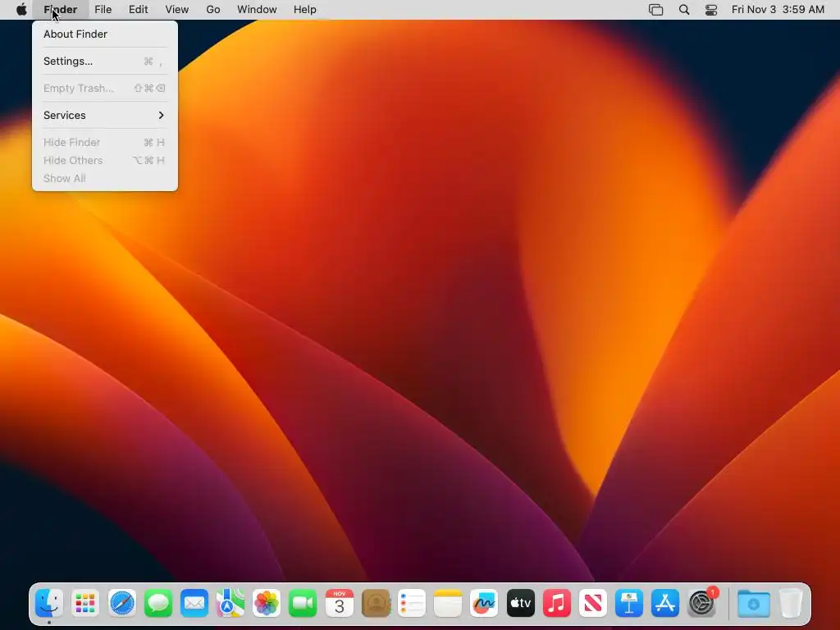Open Control Center in menu bar
This screenshot has height=630, width=840.
pyautogui.click(x=711, y=10)
